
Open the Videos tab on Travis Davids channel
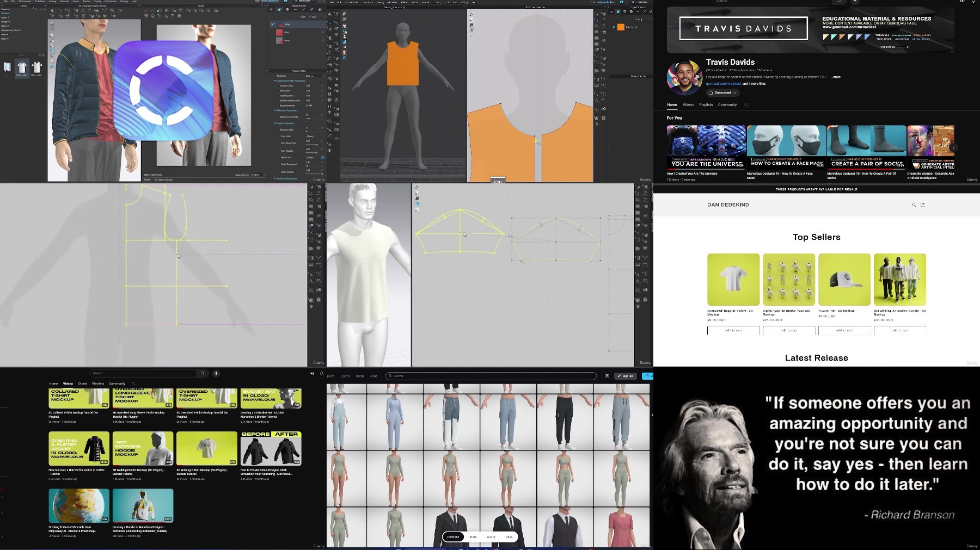click(x=688, y=105)
